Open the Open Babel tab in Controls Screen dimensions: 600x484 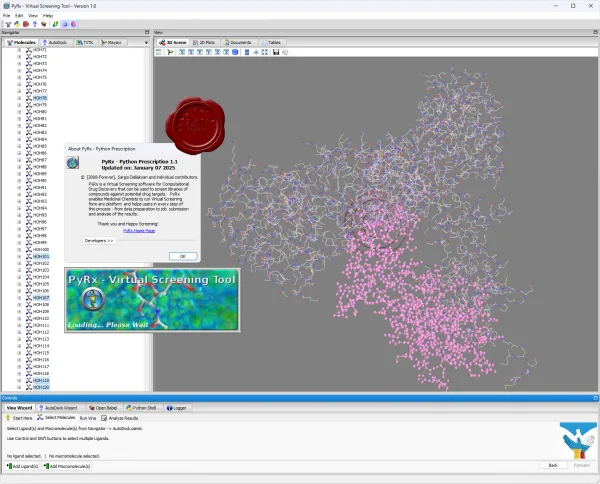coord(103,408)
